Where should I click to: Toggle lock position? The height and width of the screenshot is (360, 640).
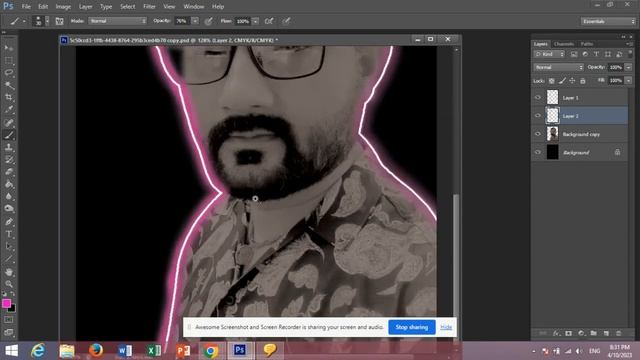[x=572, y=81]
